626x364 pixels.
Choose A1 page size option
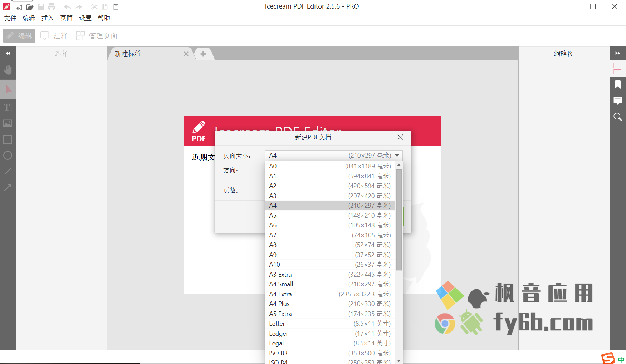click(x=330, y=176)
